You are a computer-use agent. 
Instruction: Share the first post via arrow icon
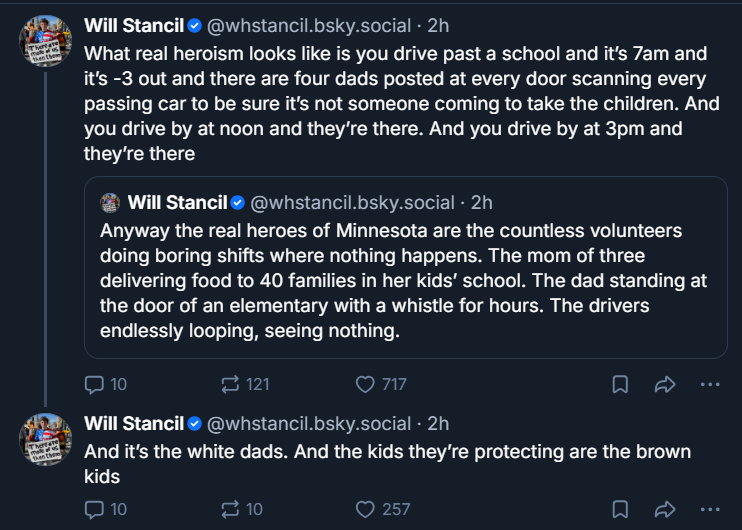(665, 384)
